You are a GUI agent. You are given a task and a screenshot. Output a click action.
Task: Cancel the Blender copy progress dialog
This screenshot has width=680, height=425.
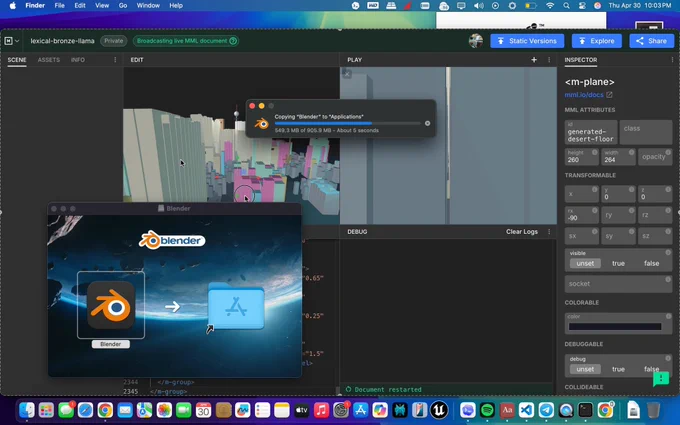coord(428,123)
